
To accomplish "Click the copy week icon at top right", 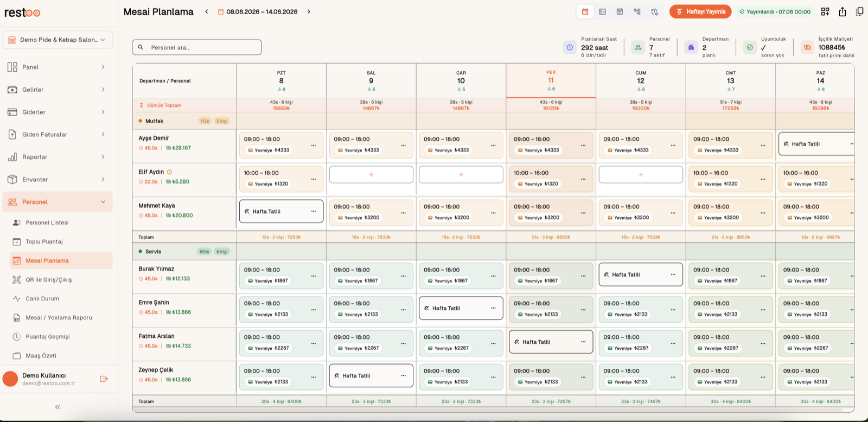I will coord(860,11).
